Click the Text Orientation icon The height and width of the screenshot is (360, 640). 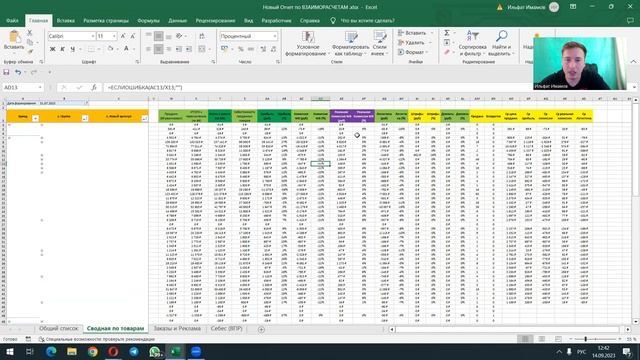pyautogui.click(x=179, y=36)
